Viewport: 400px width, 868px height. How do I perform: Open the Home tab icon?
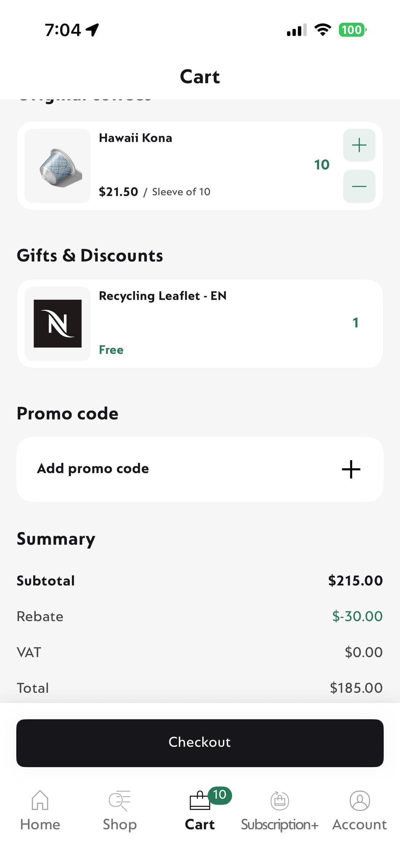[40, 800]
